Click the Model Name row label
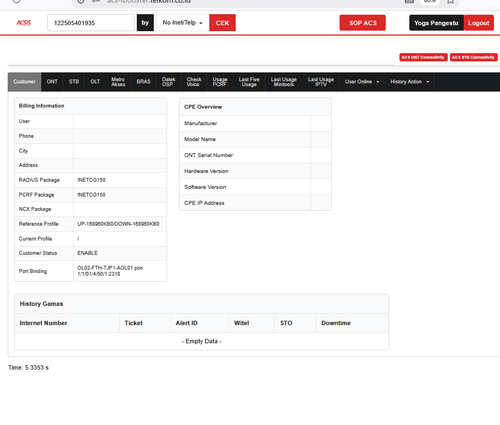This screenshot has height=425, width=500. point(200,139)
